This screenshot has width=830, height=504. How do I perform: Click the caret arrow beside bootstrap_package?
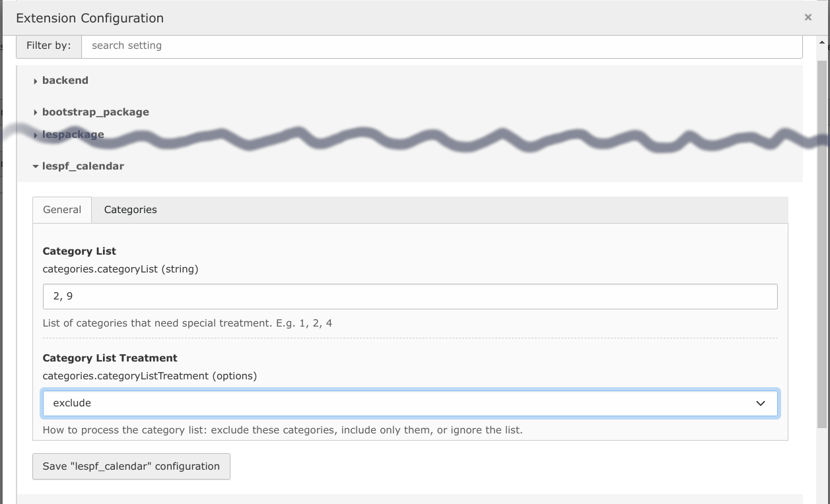point(36,113)
